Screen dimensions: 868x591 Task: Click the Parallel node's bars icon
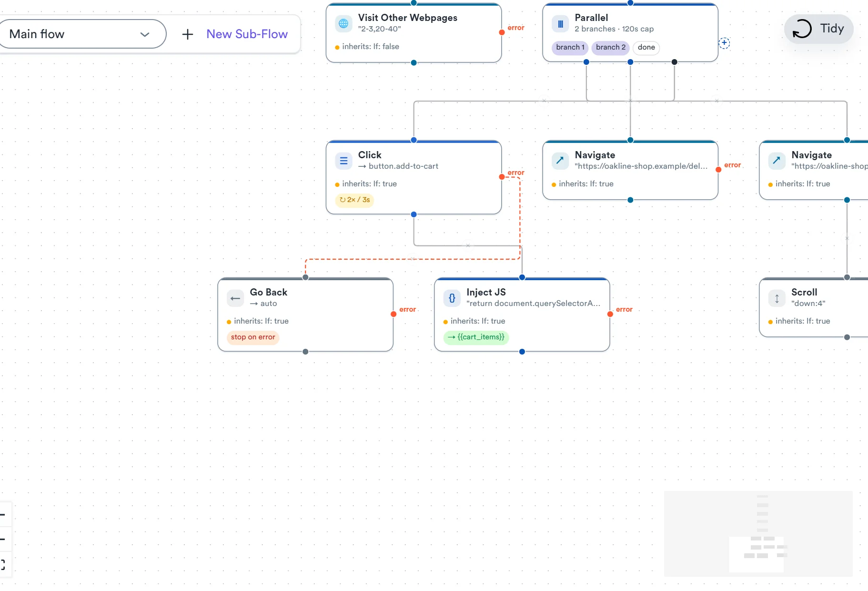pyautogui.click(x=560, y=23)
